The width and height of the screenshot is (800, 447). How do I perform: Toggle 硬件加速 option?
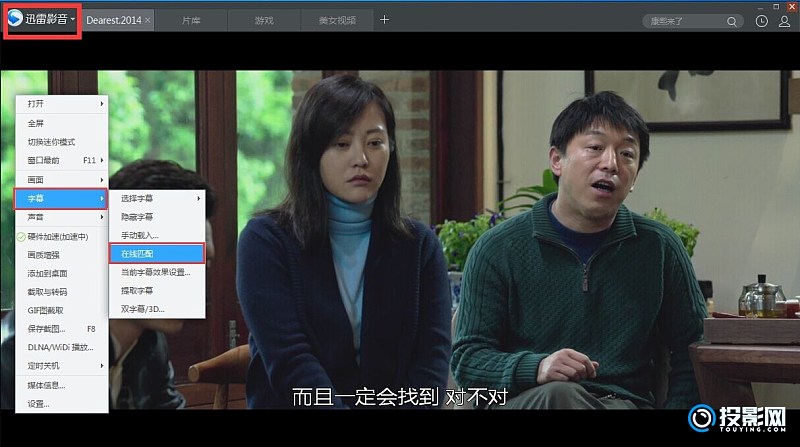62,236
